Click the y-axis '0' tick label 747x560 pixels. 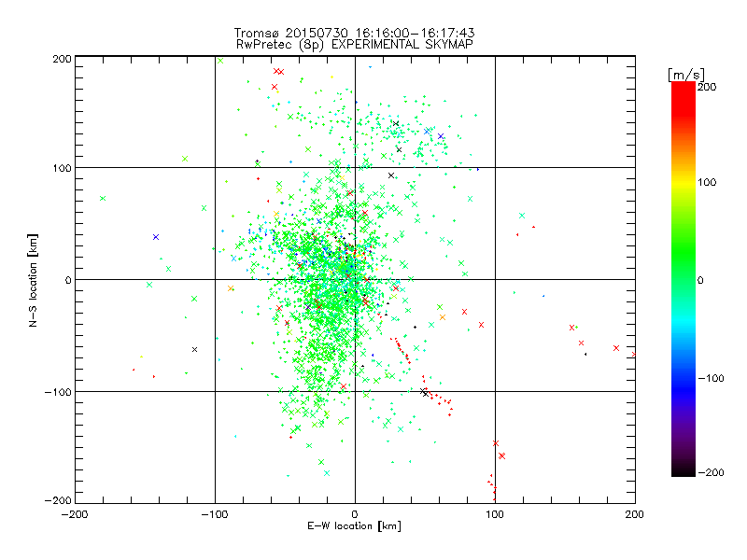[68, 280]
